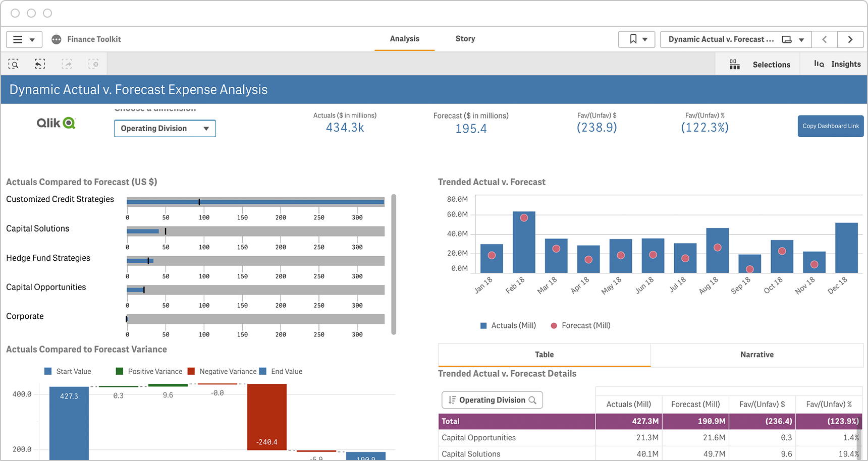Click the Operating Division sort icon
The image size is (868, 461).
point(452,400)
